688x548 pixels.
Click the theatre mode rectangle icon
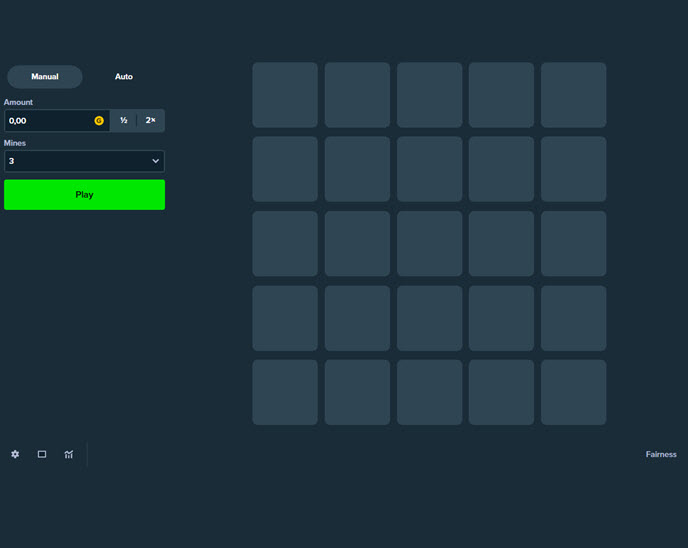[42, 454]
